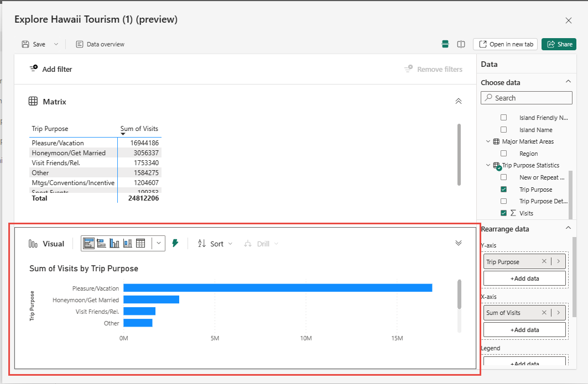
Task: Open Sum of Visits field options arrow
Action: pyautogui.click(x=558, y=312)
